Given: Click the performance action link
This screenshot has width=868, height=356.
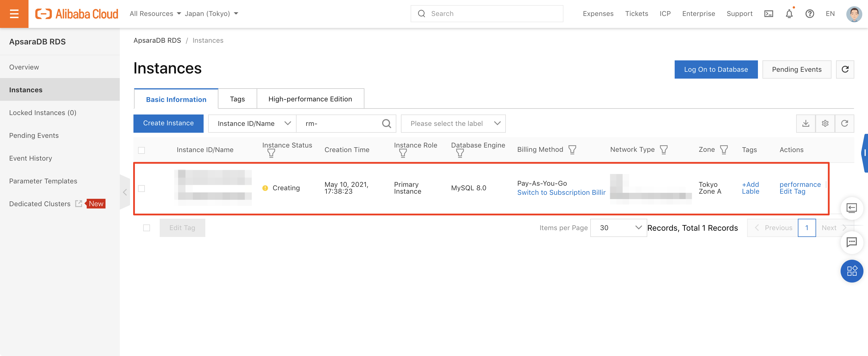Looking at the screenshot, I should [x=800, y=184].
